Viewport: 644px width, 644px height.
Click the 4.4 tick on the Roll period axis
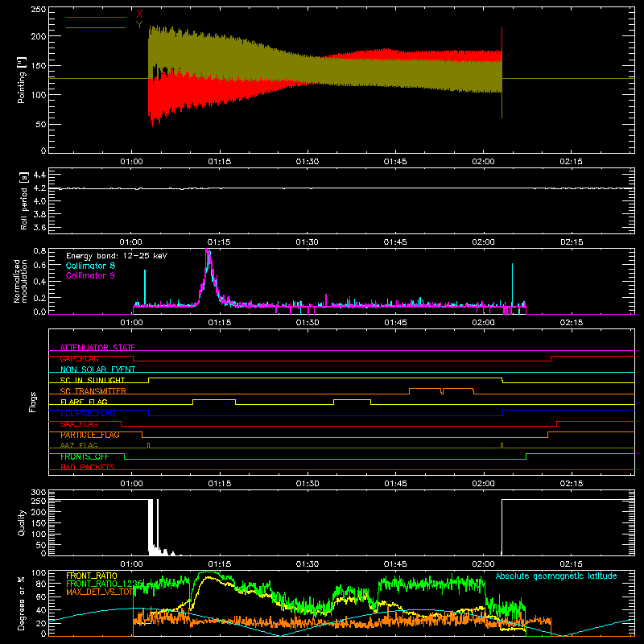[x=39, y=175]
